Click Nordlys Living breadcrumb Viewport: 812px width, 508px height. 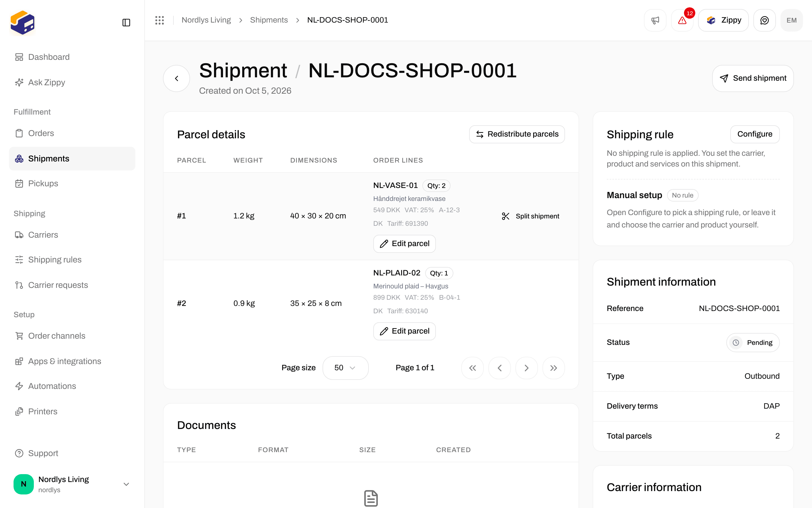[206, 20]
